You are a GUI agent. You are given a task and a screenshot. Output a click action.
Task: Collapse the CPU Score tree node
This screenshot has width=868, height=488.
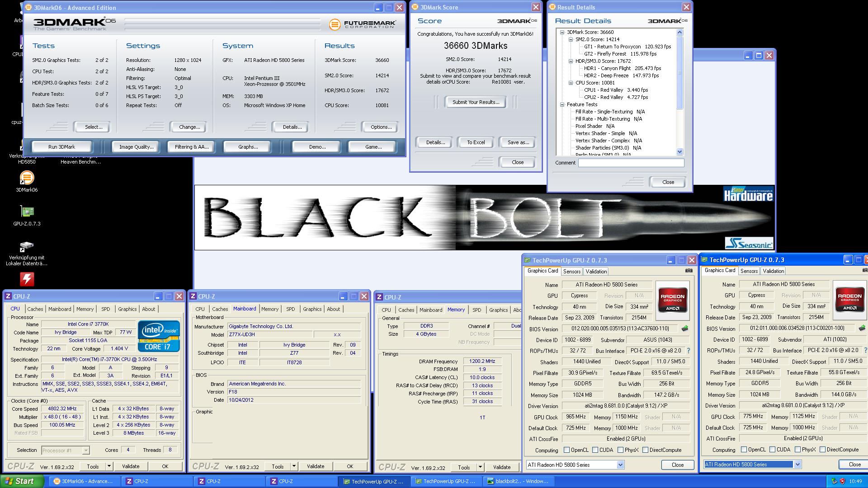tap(571, 83)
